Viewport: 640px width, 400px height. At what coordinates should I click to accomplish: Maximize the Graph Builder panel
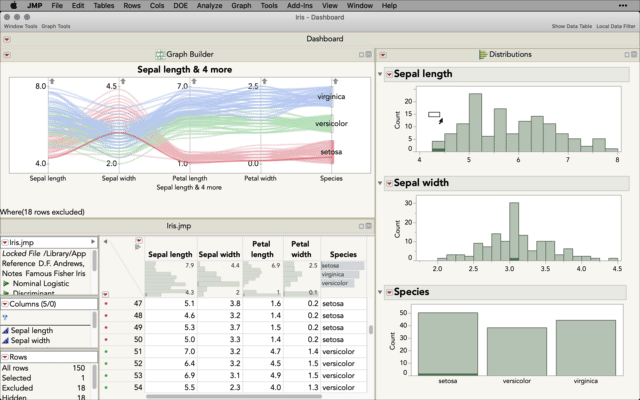[x=361, y=54]
